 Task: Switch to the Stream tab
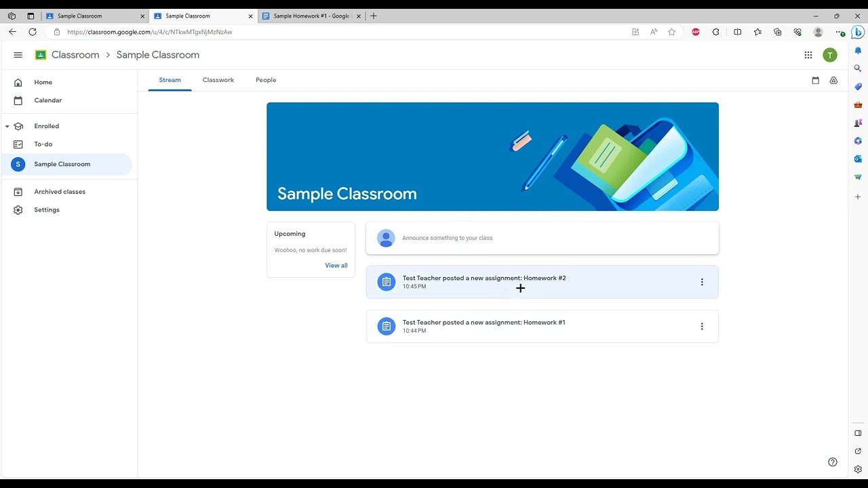[170, 80]
